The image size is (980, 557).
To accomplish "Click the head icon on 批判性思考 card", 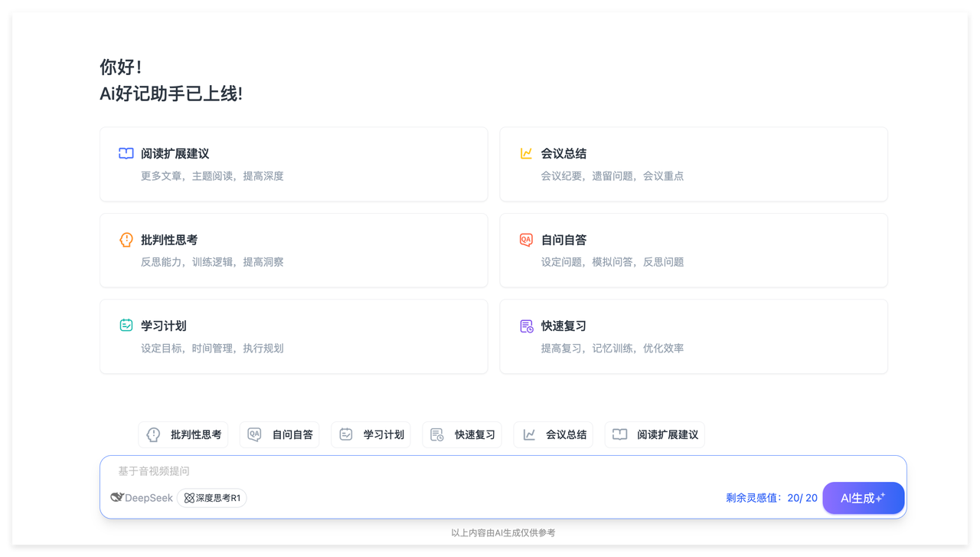I will (x=126, y=240).
